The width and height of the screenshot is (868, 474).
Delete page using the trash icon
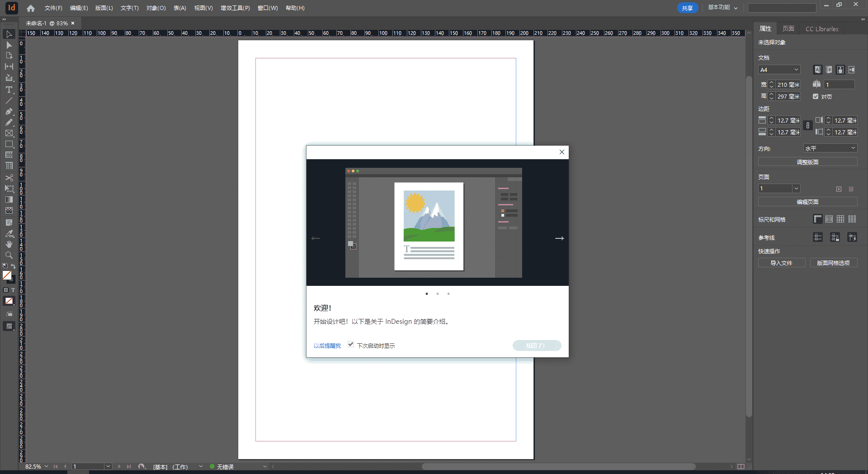click(851, 189)
